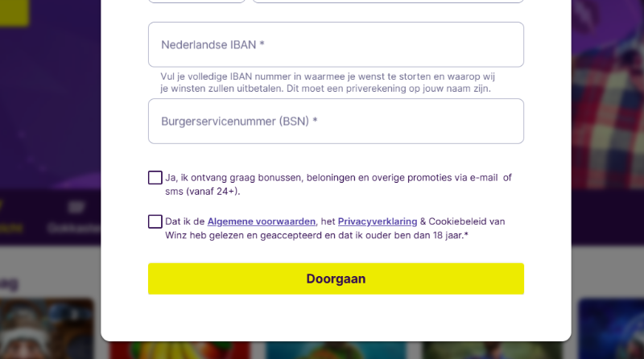Screen dimensions: 644x359
Task: Switch to the blurred Gokkasten tab label
Action: click(x=74, y=228)
